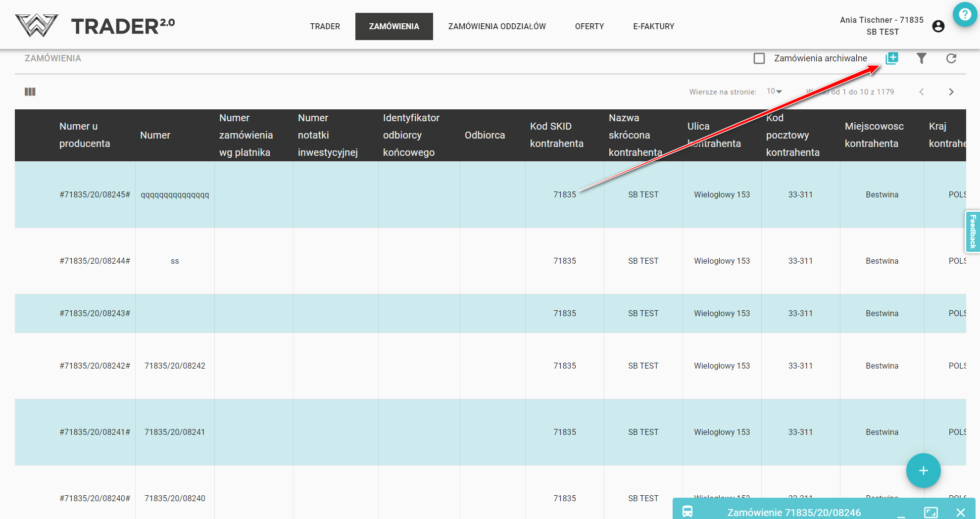Sort by Kod SKID kontrahenta column

556,135
